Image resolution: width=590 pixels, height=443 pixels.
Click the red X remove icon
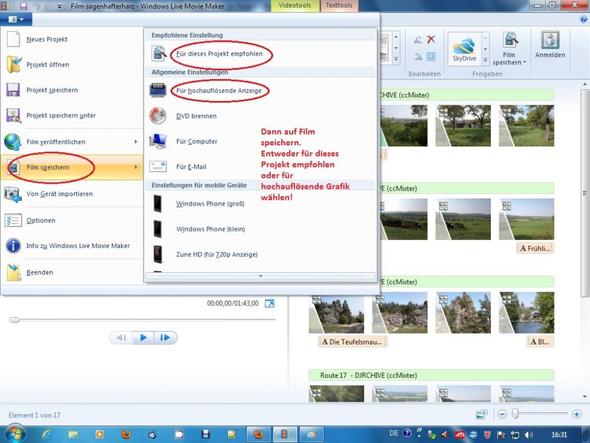click(x=431, y=39)
